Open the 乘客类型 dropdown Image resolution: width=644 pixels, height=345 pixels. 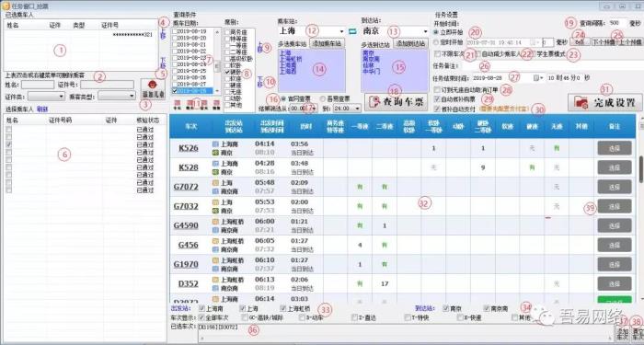(117, 97)
